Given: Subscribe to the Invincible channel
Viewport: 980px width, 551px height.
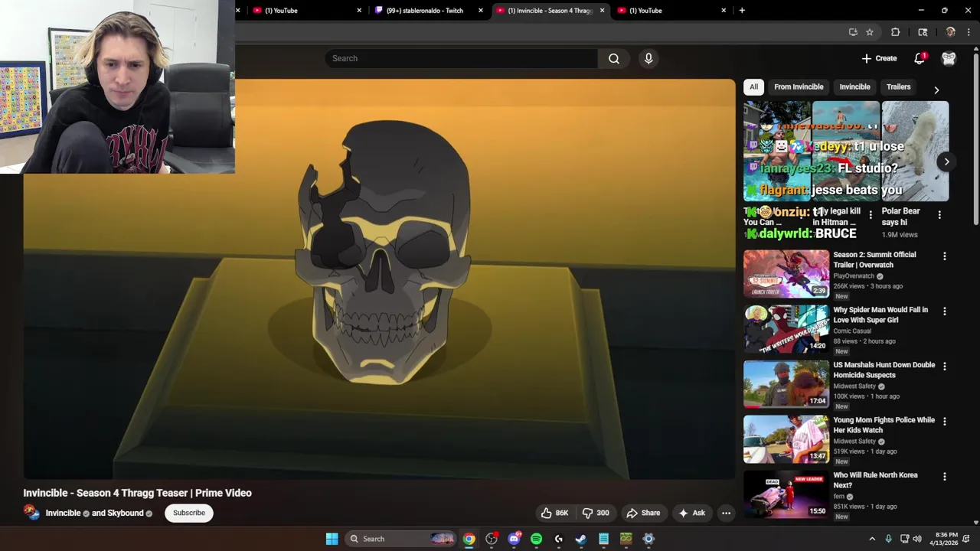Looking at the screenshot, I should (x=188, y=513).
